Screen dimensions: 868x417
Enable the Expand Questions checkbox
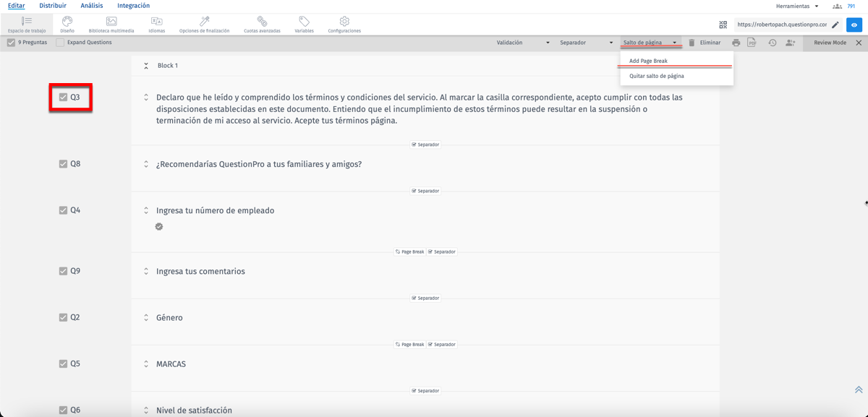click(x=61, y=43)
